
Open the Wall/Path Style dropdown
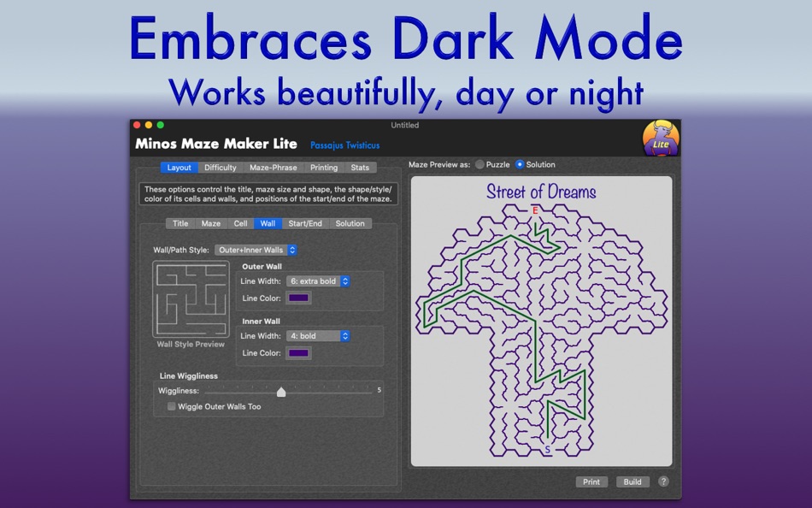tap(256, 250)
